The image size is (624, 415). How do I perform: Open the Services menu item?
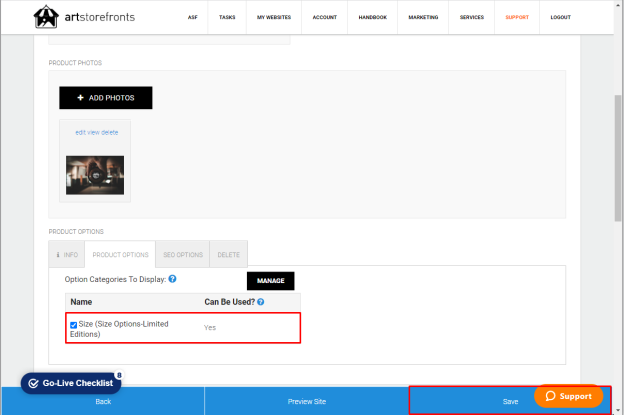[472, 17]
